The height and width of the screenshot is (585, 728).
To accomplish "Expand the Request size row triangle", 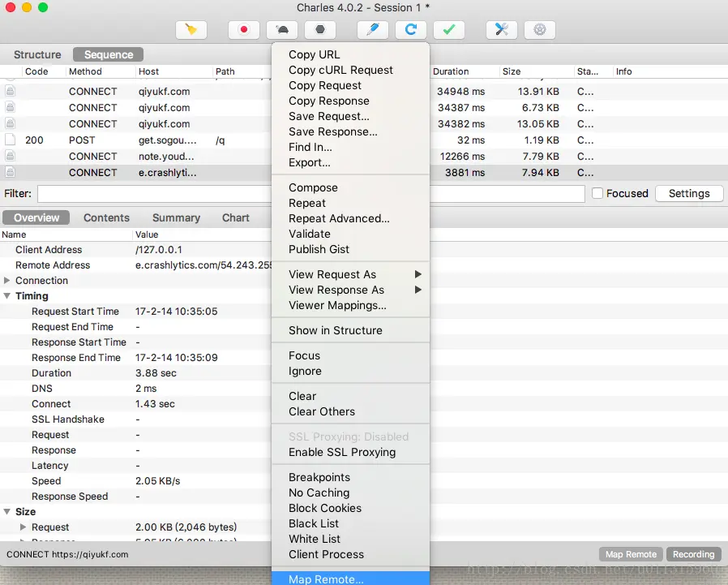I will 23,527.
